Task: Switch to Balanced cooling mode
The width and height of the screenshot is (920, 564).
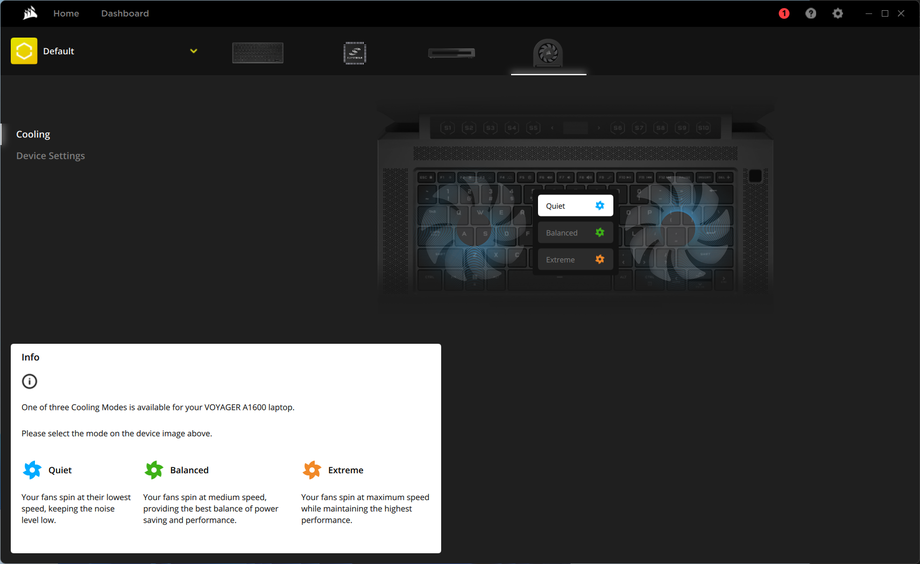Action: click(575, 233)
